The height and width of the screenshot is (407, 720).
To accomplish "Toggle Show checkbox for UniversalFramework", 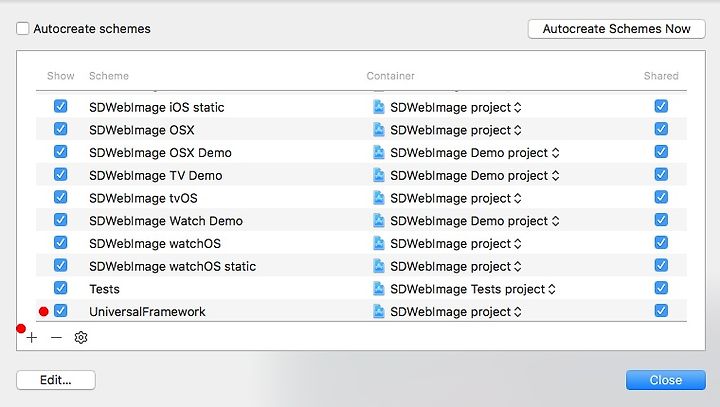I will click(61, 311).
